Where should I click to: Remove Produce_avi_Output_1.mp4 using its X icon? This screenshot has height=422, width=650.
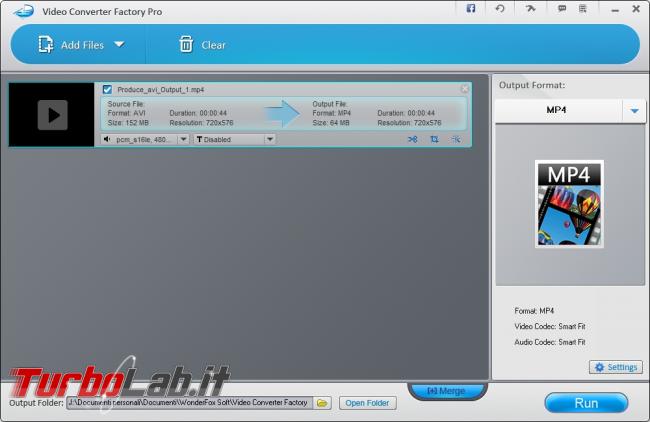pos(465,89)
